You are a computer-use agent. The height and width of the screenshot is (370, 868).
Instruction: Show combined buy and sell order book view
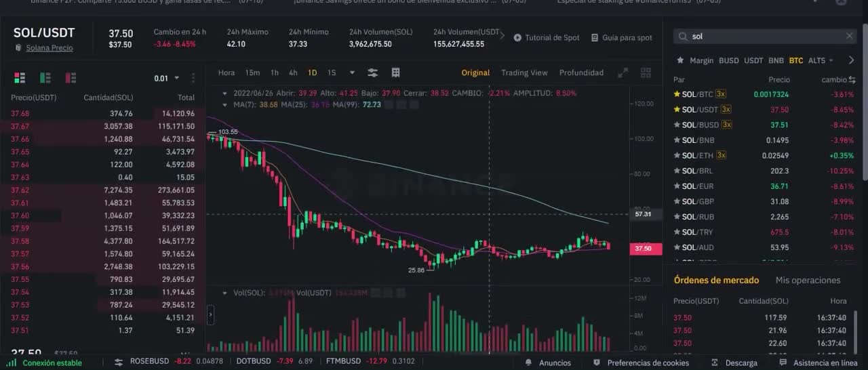[19, 78]
